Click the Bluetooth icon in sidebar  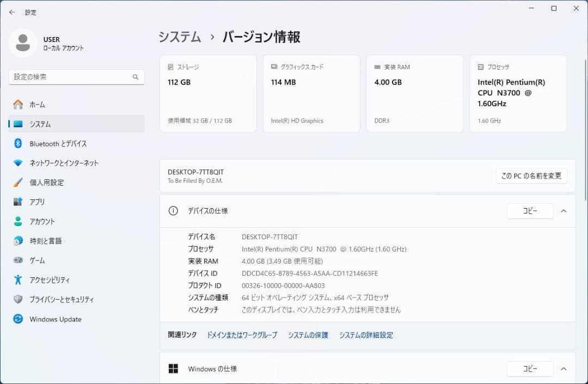18,143
